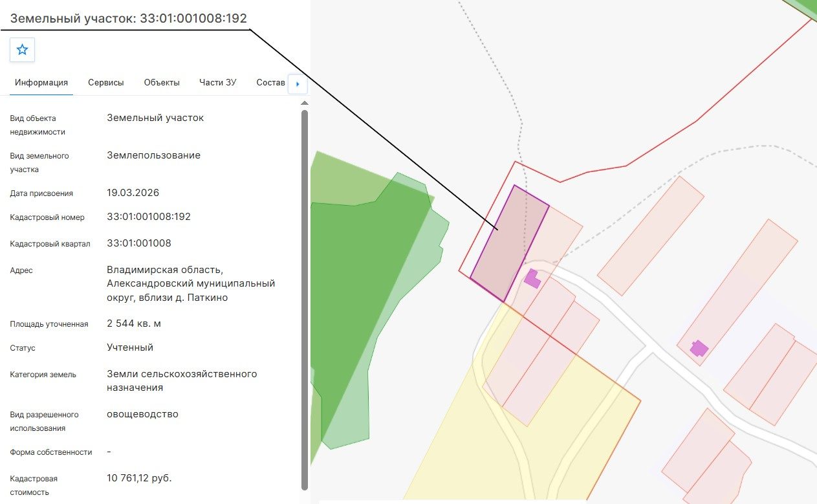
Task: Click the scroll-up arrow above the panel scrollbar
Action: [x=305, y=102]
